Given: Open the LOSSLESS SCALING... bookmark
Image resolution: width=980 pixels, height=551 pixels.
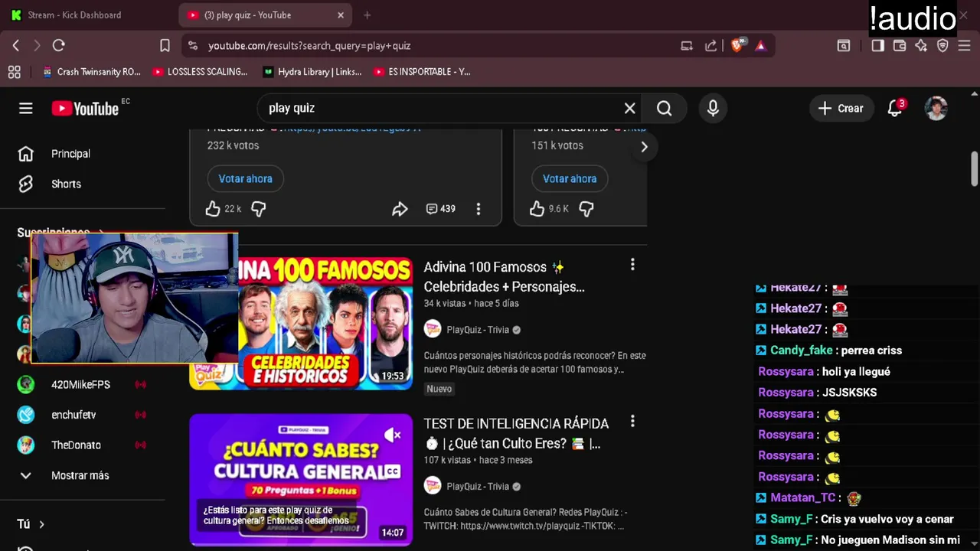Looking at the screenshot, I should point(200,72).
